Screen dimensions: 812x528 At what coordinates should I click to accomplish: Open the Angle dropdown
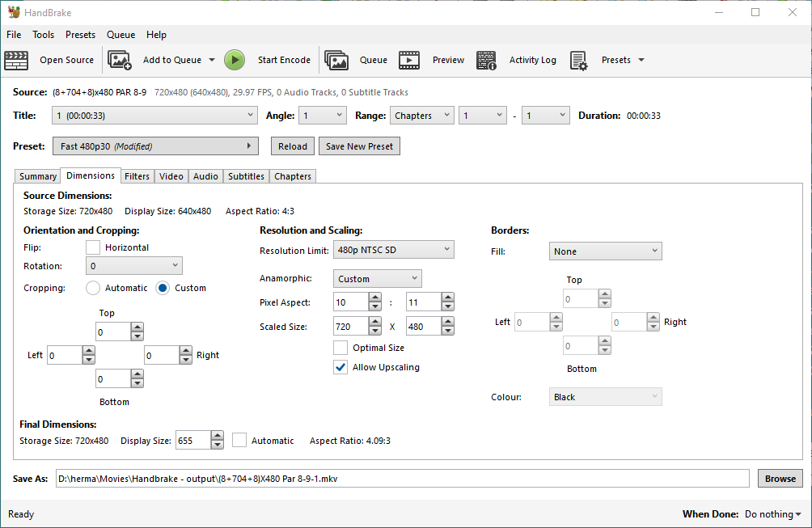323,116
